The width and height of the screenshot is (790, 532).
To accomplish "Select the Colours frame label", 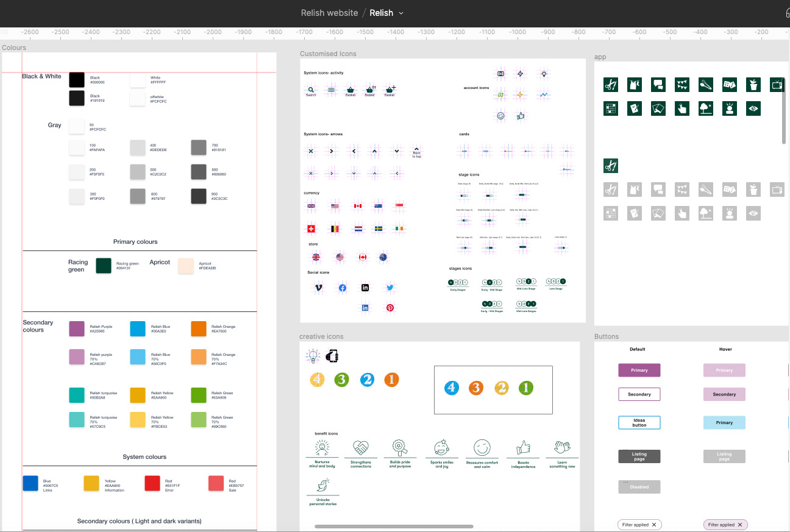I will [x=14, y=48].
